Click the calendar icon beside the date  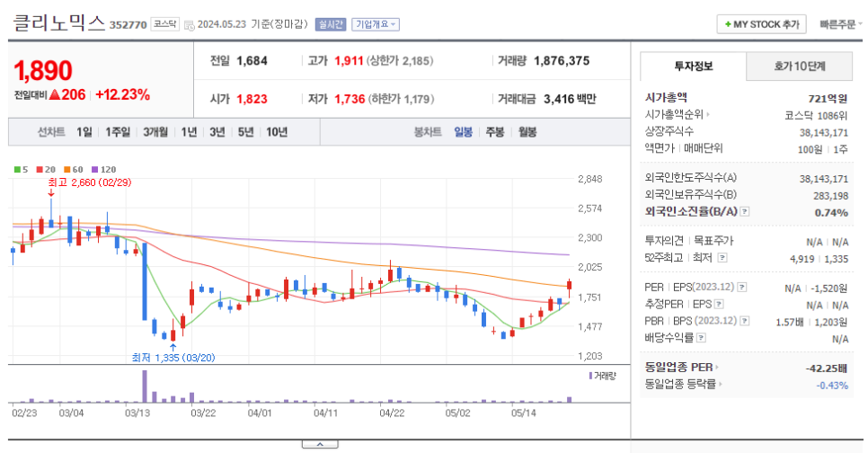[x=190, y=25]
